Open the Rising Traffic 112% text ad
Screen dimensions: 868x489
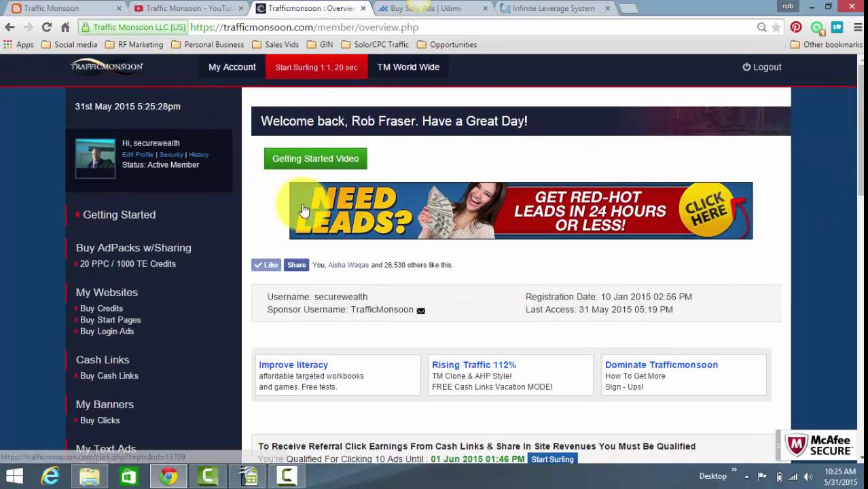474,365
